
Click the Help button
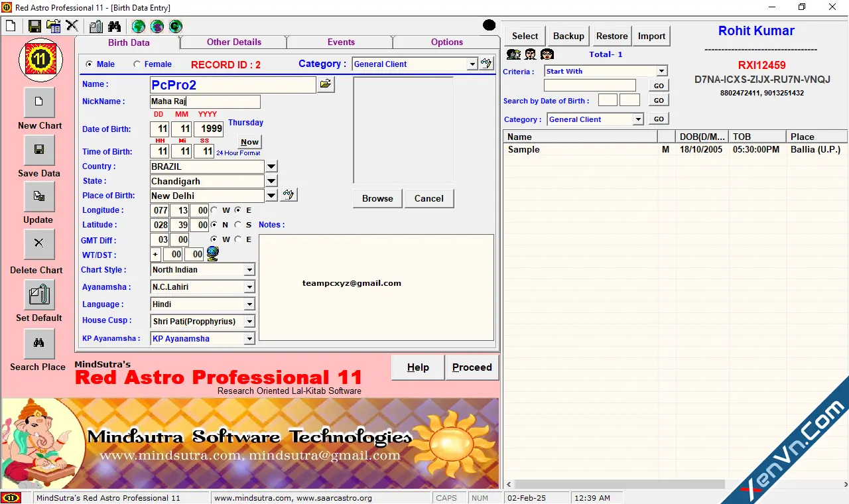coord(418,367)
